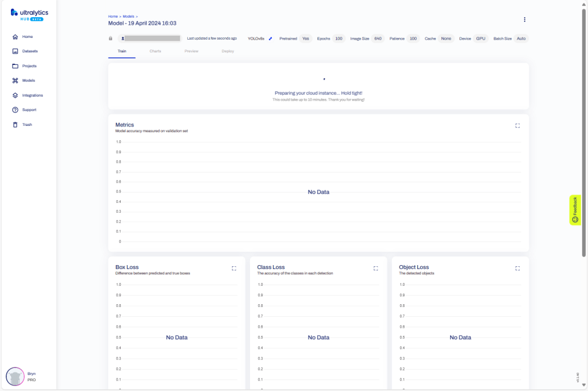
Task: Click the private lock icon
Action: coord(111,39)
